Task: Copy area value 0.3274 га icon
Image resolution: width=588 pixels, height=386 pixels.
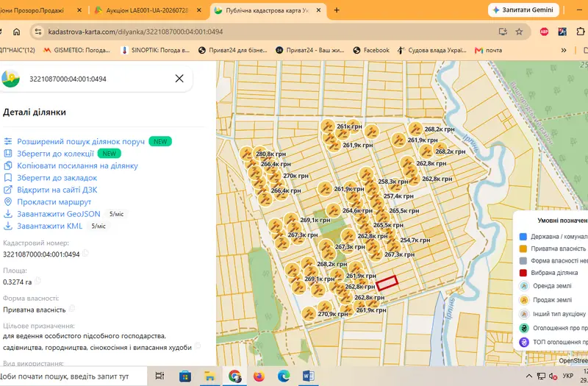Action: pos(37,281)
